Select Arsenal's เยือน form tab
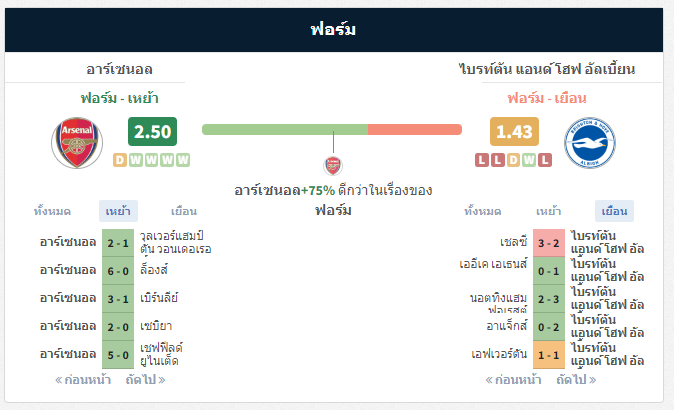Screen dimensions: 674x410 (x=184, y=211)
